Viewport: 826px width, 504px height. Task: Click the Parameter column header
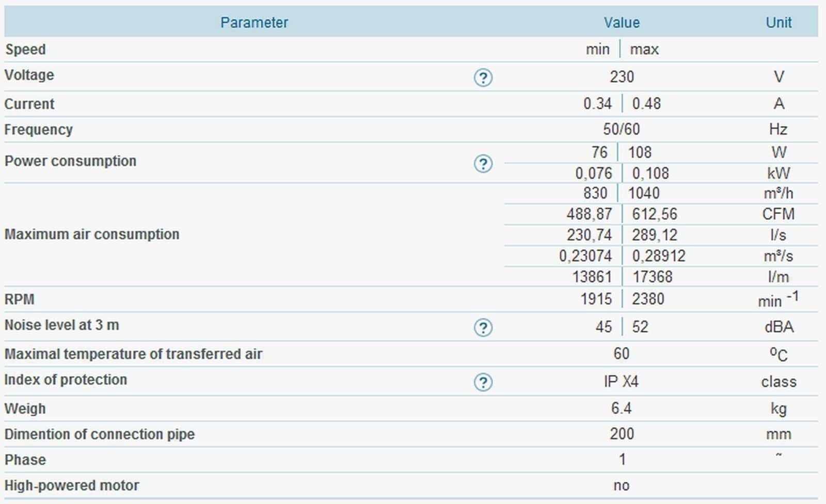tap(254, 23)
